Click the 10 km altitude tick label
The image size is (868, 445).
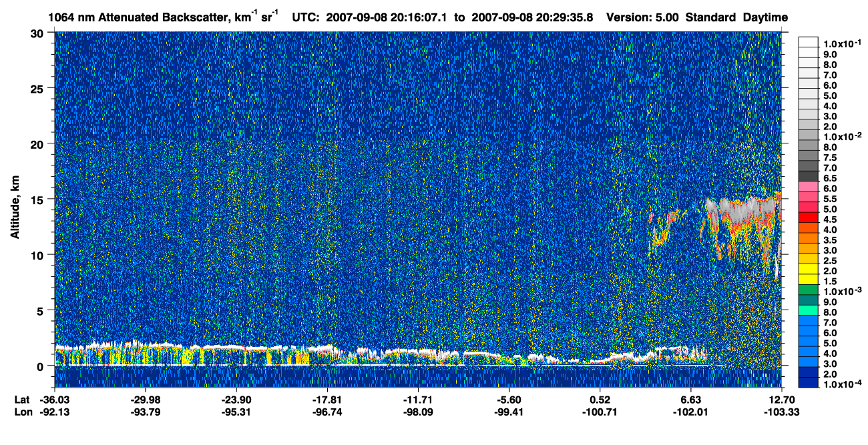pyautogui.click(x=38, y=255)
